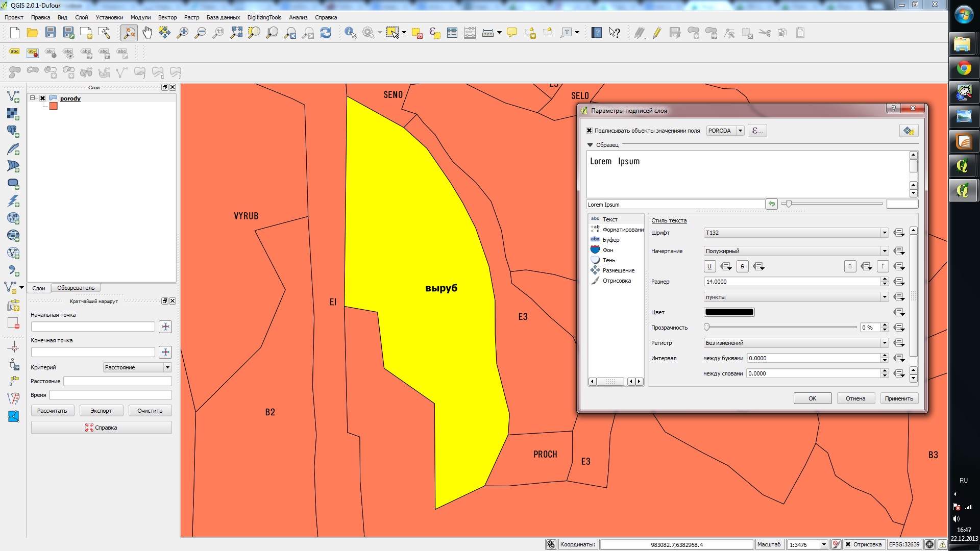Image resolution: width=980 pixels, height=551 pixels.
Task: Open the Buffer label settings section
Action: pos(610,240)
